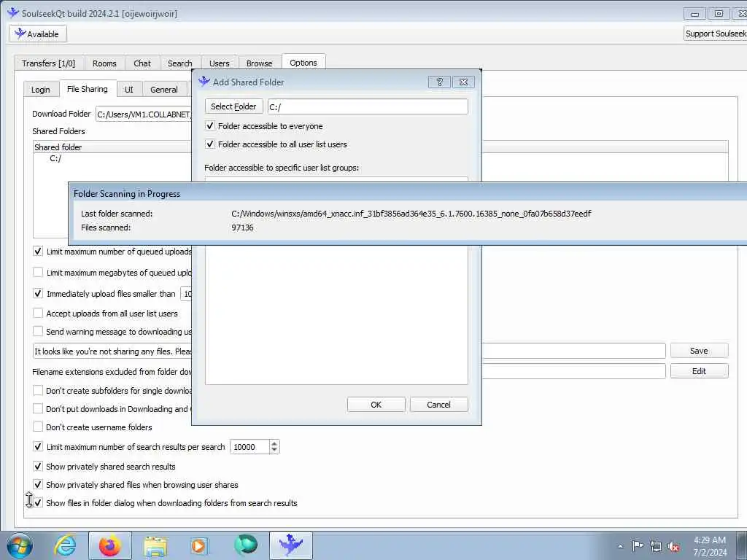Click OK in Add Shared Folder dialog

(x=376, y=404)
